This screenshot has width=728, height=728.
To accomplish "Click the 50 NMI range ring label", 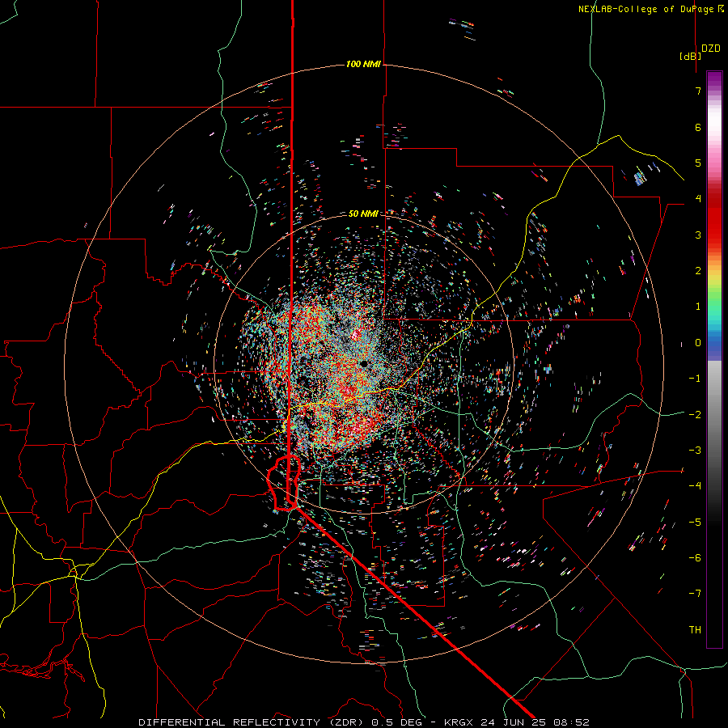I will point(363,214).
